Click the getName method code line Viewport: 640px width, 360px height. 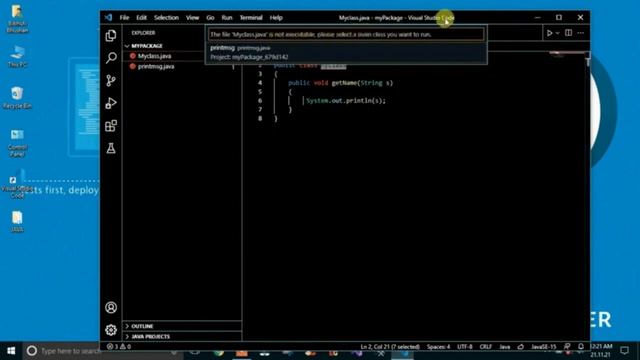pos(340,83)
